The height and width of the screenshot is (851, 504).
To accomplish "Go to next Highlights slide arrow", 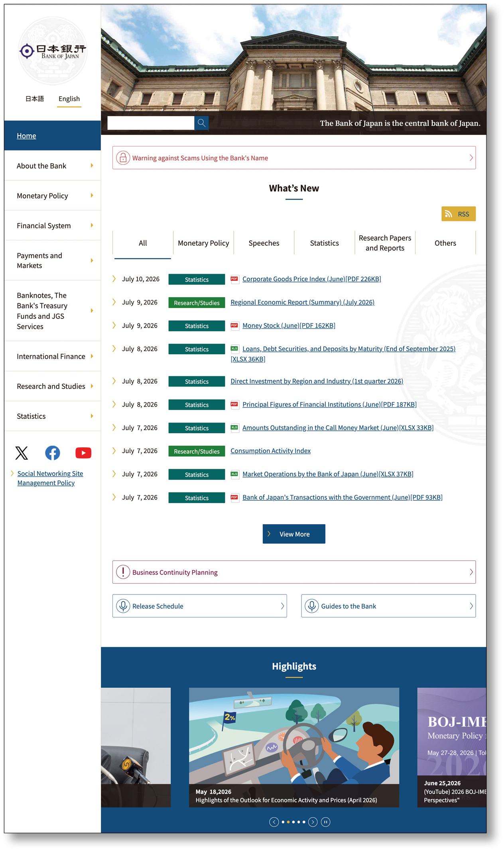I will click(x=313, y=822).
